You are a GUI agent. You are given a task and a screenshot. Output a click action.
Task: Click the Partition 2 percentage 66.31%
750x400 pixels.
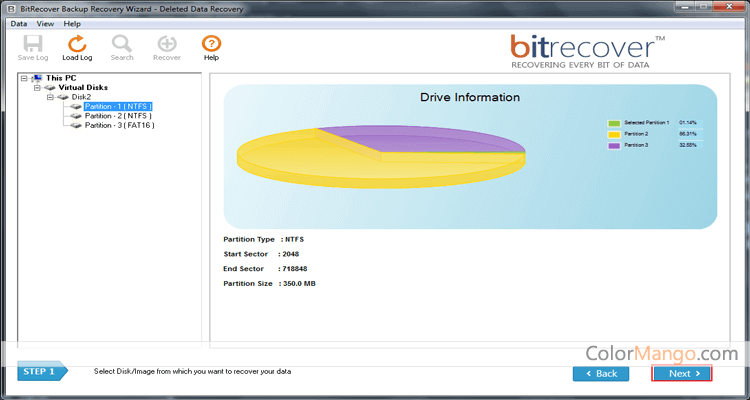pos(688,134)
